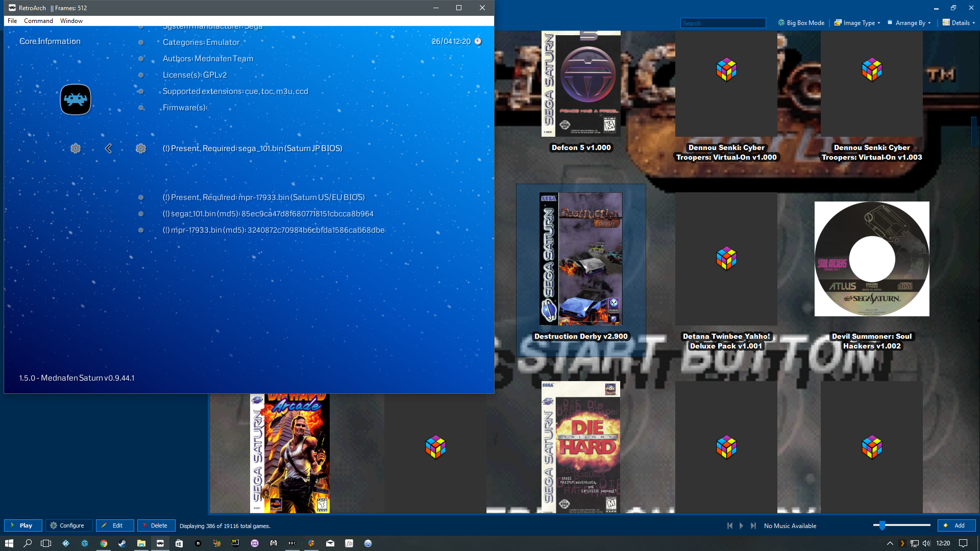Click the Play button in LaunchBox
The image size is (980, 551).
coord(23,525)
